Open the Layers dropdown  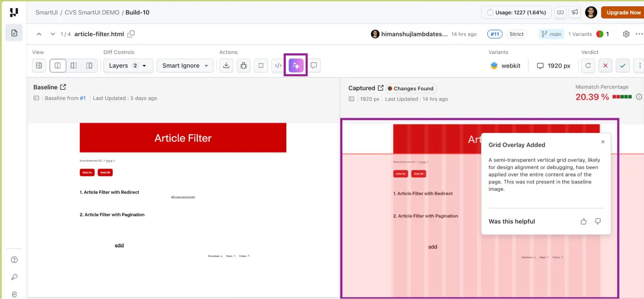[128, 65]
